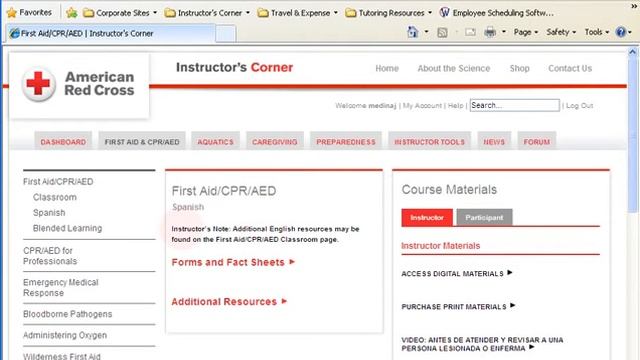The height and width of the screenshot is (360, 640).
Task: Open a new blank browser tab
Action: (x=225, y=33)
